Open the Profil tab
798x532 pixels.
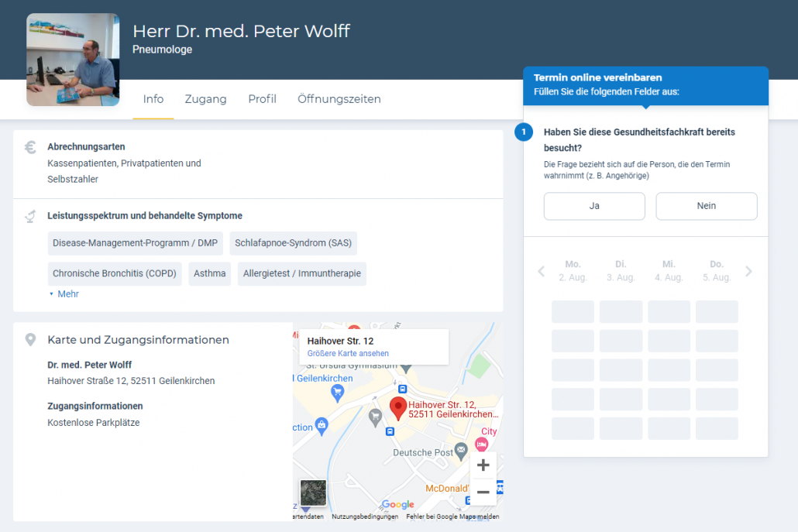click(262, 99)
